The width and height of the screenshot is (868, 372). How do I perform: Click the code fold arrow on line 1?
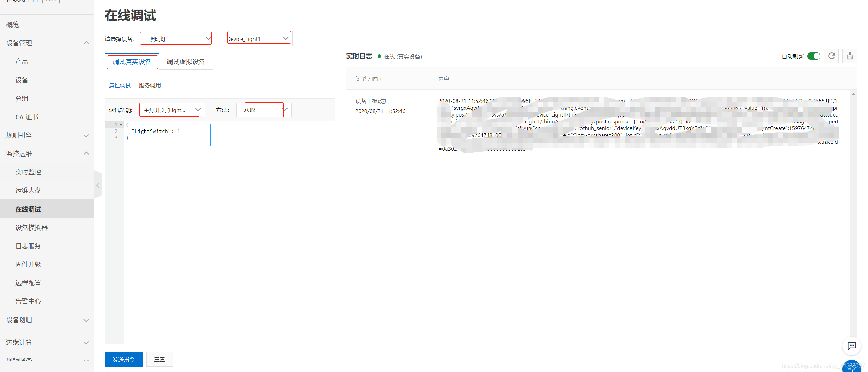point(121,125)
